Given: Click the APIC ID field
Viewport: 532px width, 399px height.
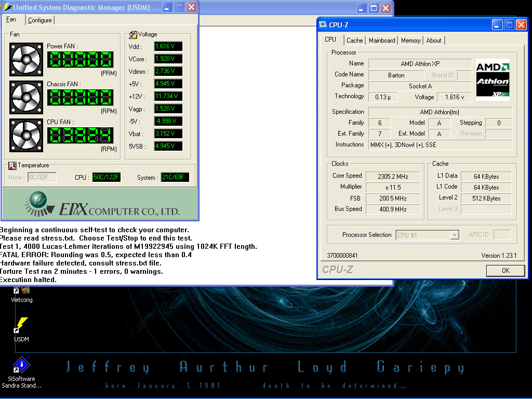Looking at the screenshot, I should 502,235.
